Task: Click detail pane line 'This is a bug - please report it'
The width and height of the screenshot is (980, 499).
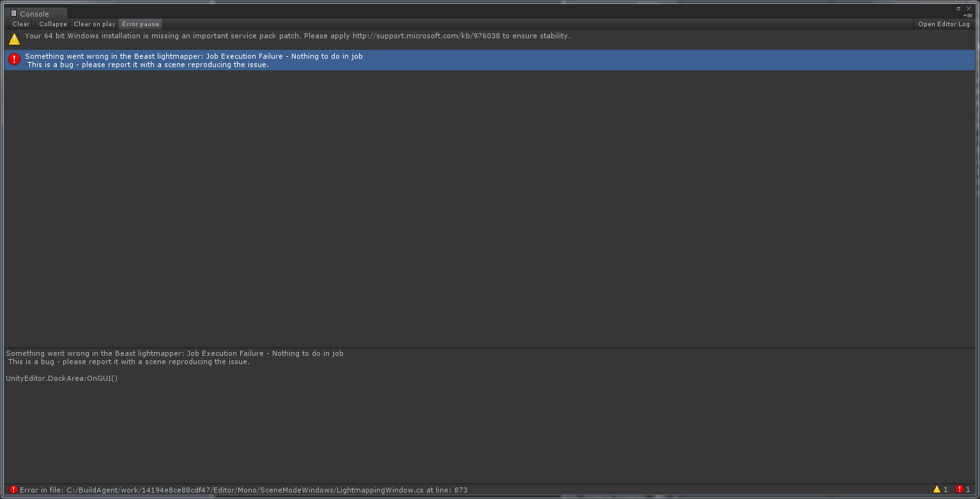Action: (x=128, y=362)
